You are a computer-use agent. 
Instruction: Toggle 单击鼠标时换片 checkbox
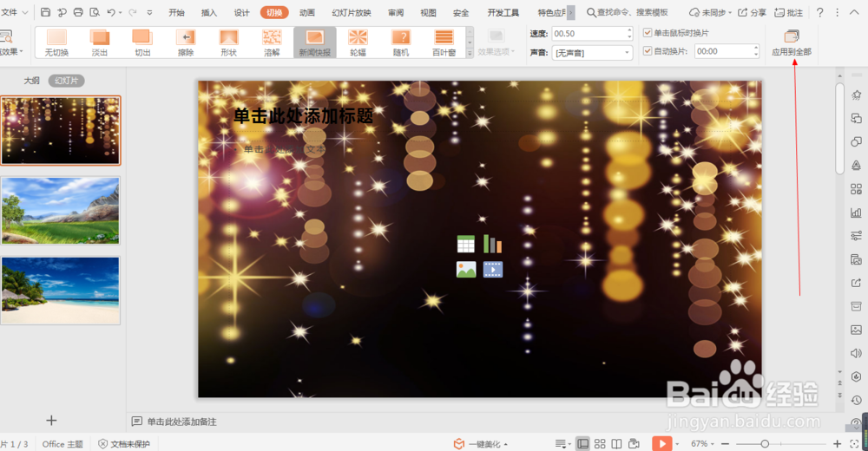click(x=648, y=33)
